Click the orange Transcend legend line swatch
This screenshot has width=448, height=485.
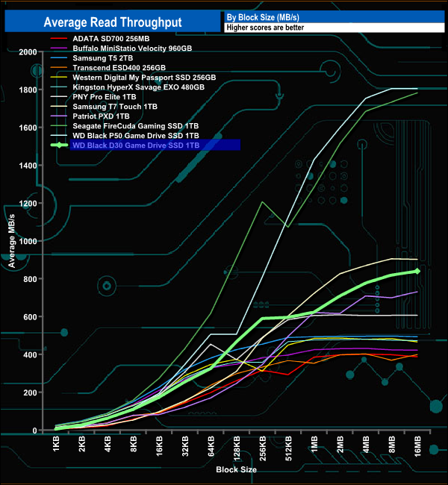tap(59, 67)
